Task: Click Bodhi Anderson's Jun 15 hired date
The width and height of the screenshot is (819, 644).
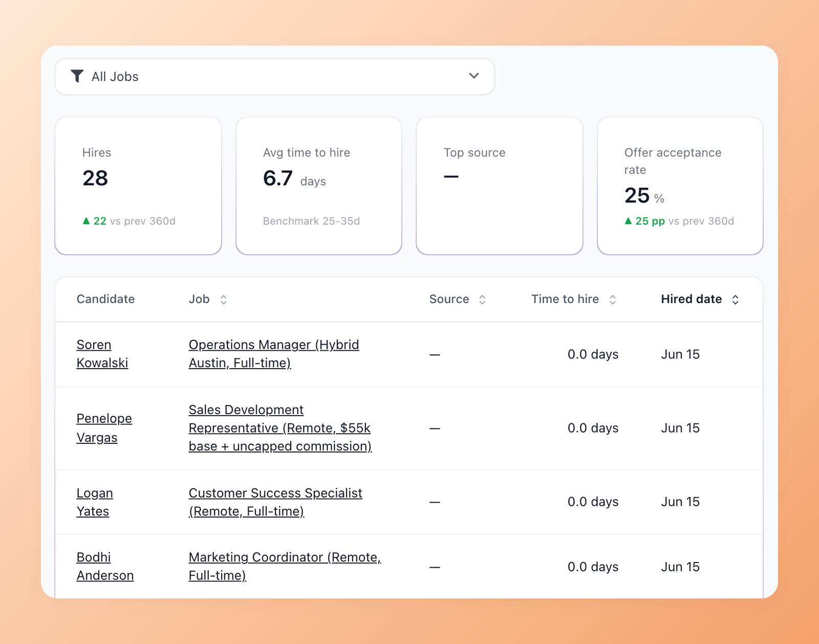Action: point(680,567)
